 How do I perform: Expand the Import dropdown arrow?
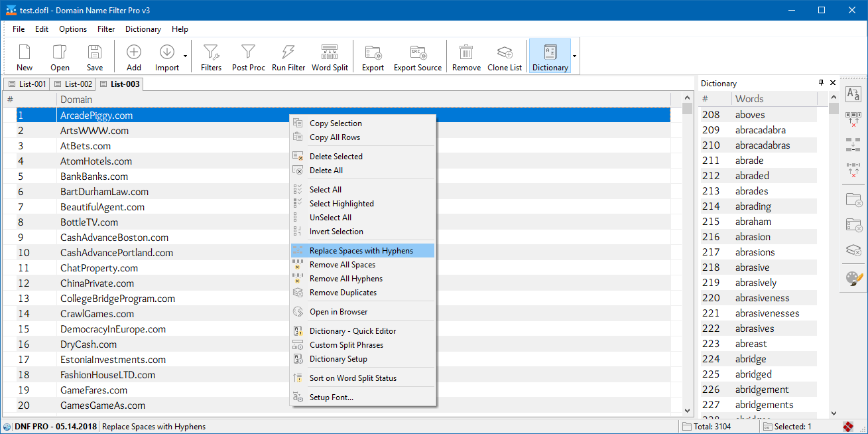[185, 57]
